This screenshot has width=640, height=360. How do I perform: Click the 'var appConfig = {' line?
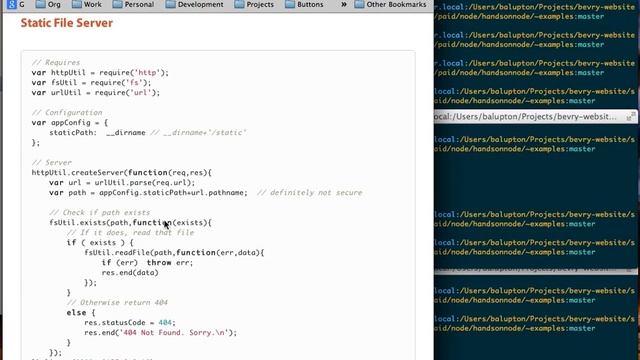tap(70, 122)
